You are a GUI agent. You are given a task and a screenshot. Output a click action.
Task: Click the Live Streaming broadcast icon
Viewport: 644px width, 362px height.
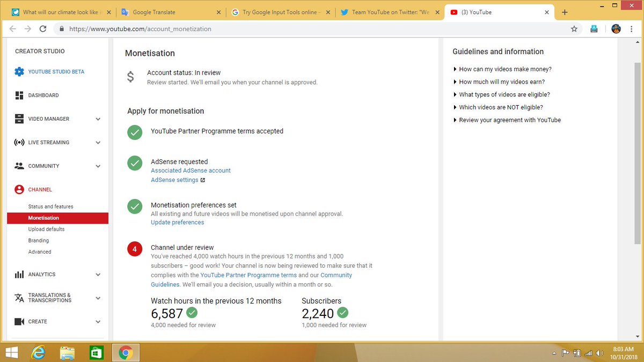[19, 143]
